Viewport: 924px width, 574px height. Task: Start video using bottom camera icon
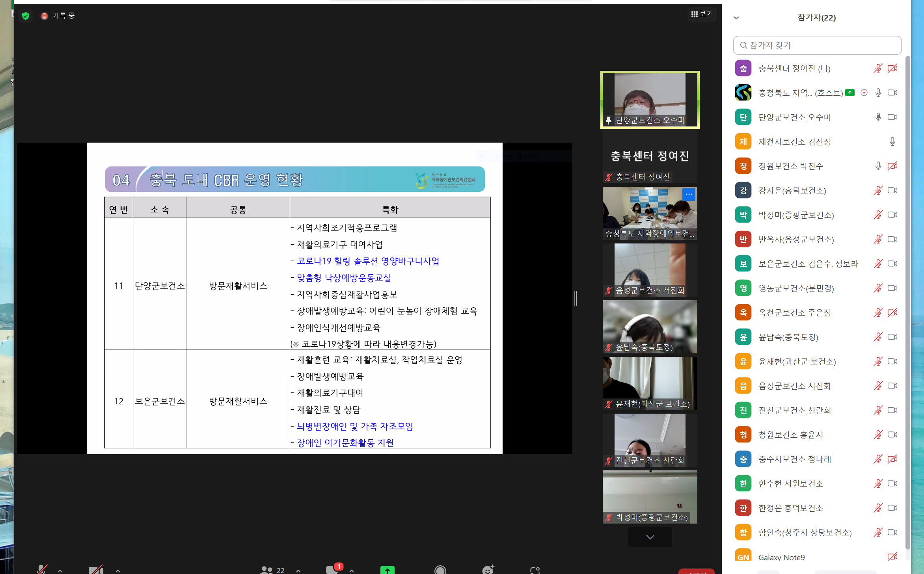pyautogui.click(x=95, y=569)
